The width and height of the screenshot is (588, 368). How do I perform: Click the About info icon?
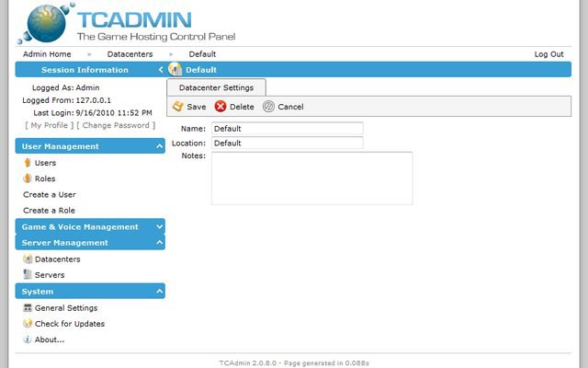coord(28,339)
